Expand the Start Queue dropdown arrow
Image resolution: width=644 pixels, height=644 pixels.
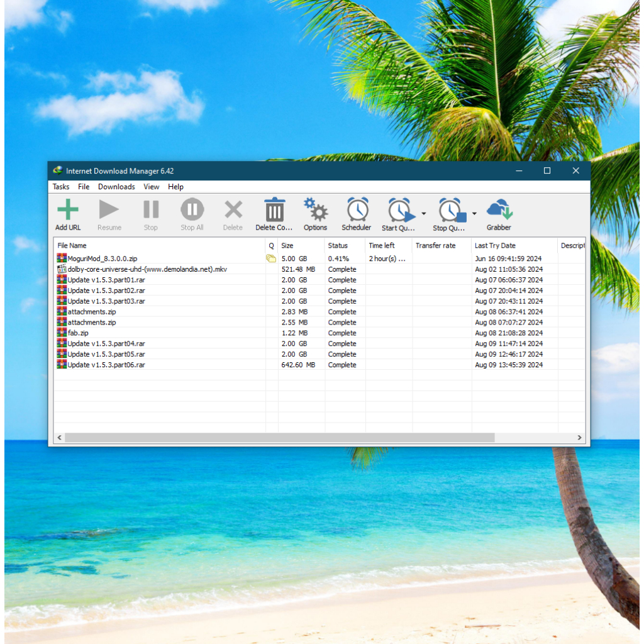tap(424, 214)
